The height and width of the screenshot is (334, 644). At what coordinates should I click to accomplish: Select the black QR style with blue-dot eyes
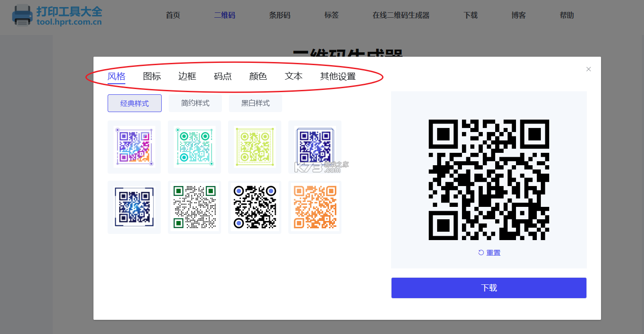click(255, 207)
